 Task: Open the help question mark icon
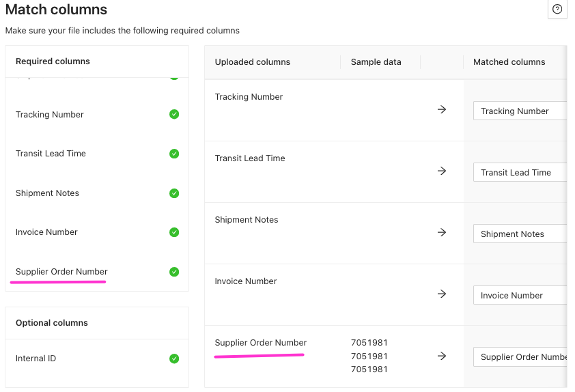[557, 9]
